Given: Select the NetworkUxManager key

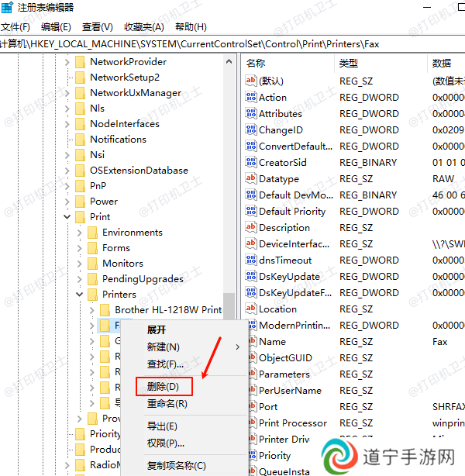Looking at the screenshot, I should (136, 93).
